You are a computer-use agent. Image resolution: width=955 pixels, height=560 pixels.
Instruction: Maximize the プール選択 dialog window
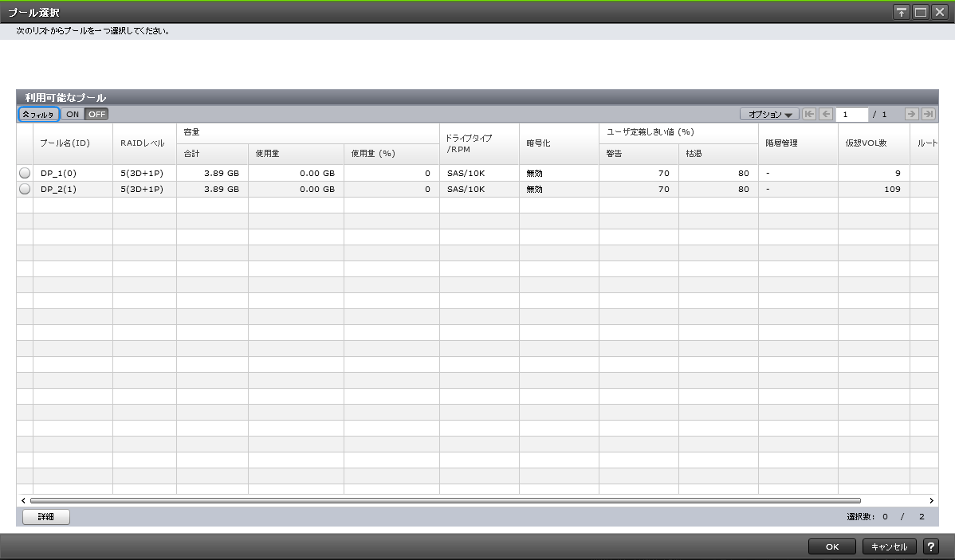pos(921,12)
